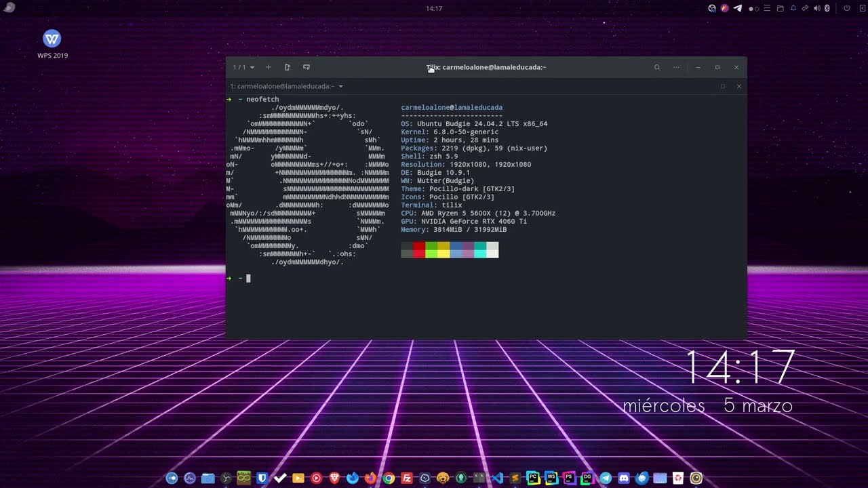Click the 14:17 clock in top panel
Image resolution: width=868 pixels, height=488 pixels.
point(434,8)
